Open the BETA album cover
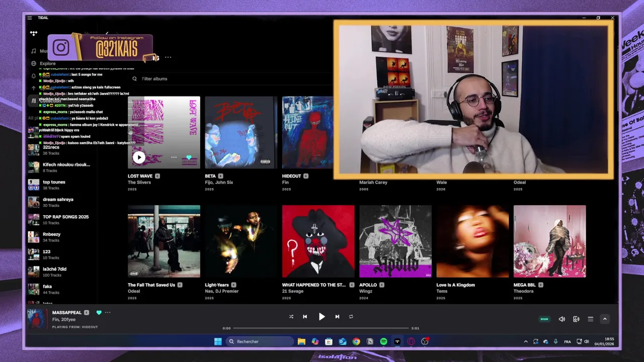644x362 pixels. (241, 133)
